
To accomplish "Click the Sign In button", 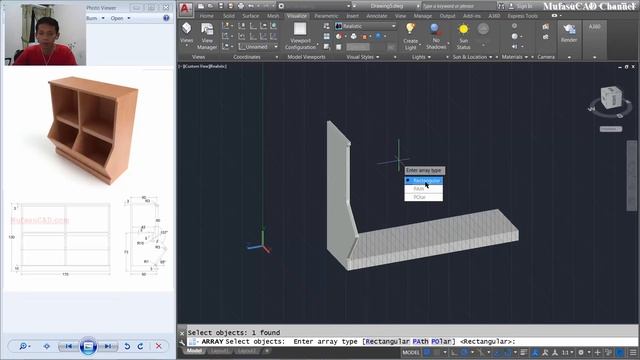I will (521, 6).
